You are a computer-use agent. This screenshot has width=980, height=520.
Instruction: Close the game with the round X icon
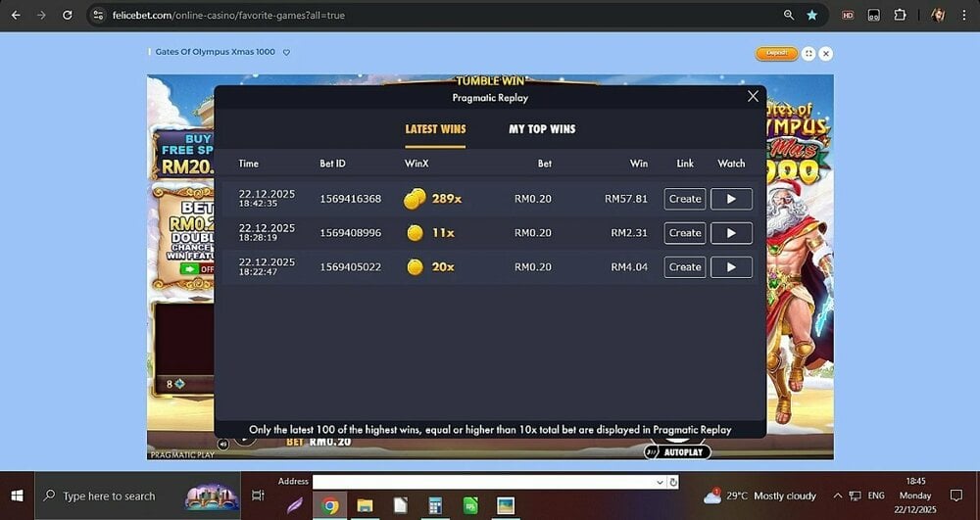826,54
